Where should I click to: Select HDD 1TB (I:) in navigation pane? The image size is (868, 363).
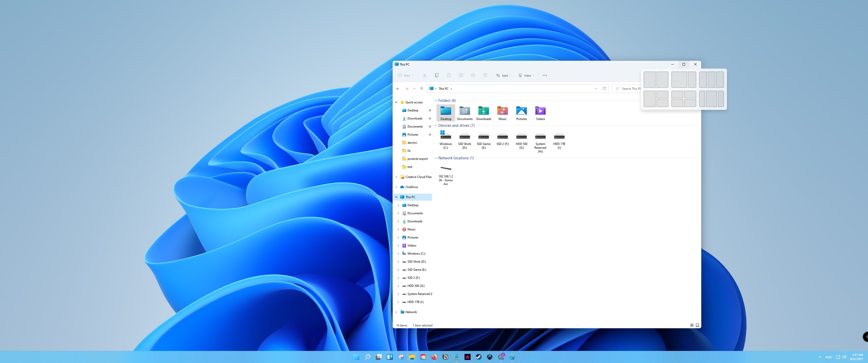(415, 302)
